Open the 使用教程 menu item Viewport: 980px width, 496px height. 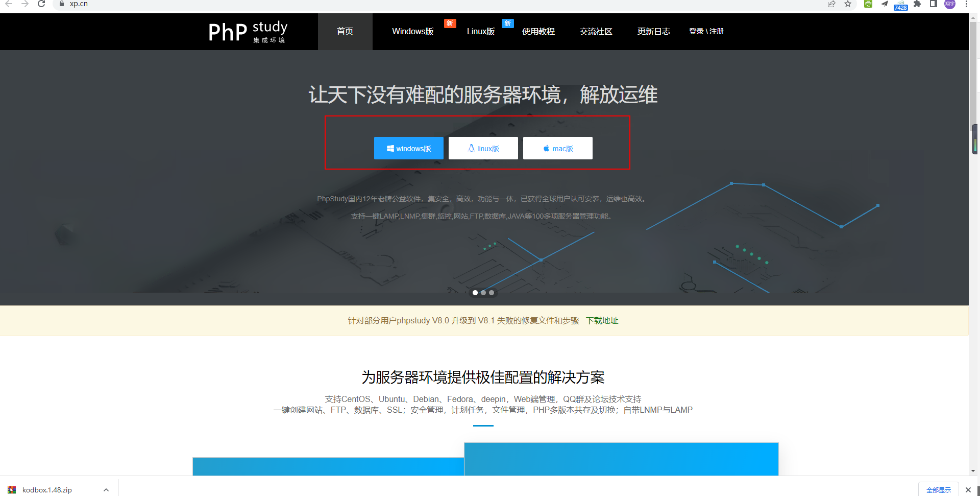tap(538, 31)
